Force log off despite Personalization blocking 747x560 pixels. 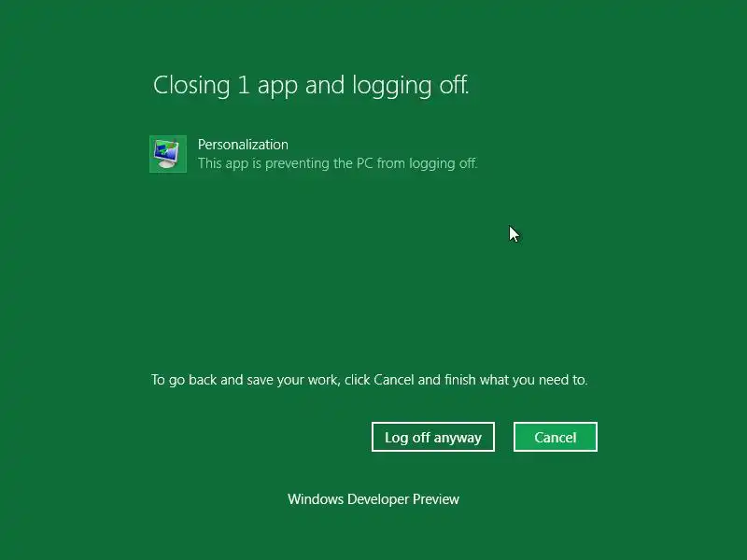click(x=433, y=437)
